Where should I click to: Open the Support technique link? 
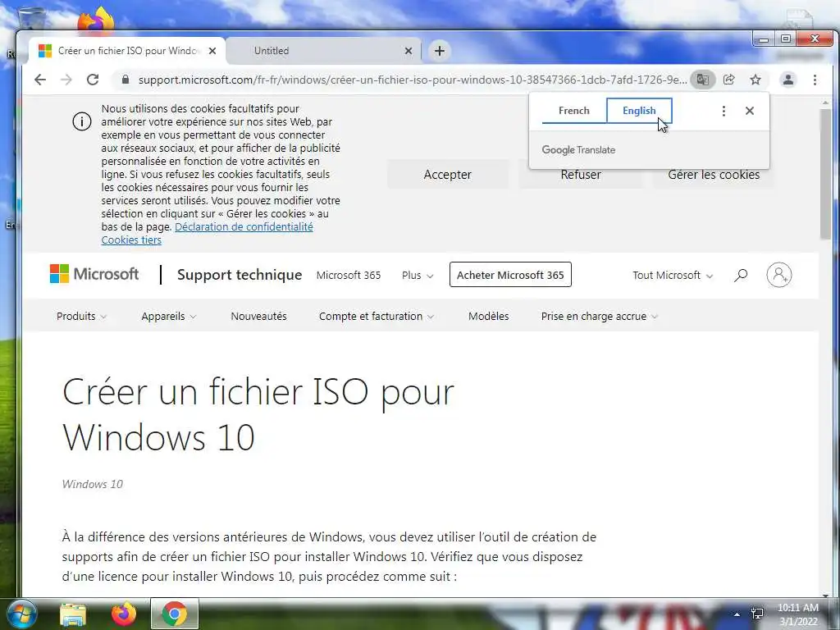coord(240,275)
